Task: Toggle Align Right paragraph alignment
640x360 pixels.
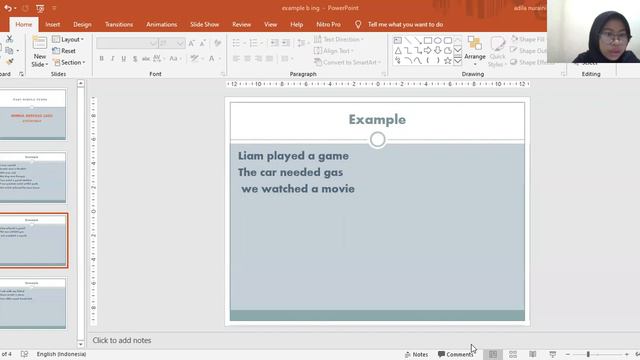Action: point(258,59)
